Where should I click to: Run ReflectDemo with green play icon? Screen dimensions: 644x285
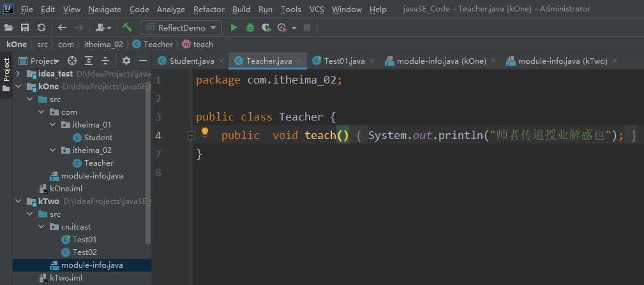pos(234,28)
